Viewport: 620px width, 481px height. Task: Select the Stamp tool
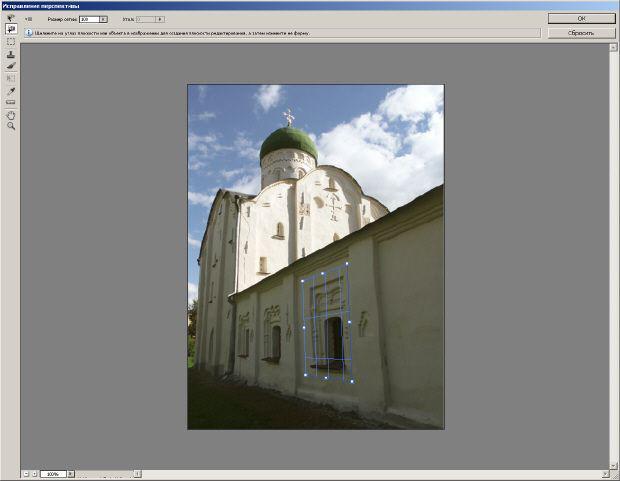coord(11,54)
